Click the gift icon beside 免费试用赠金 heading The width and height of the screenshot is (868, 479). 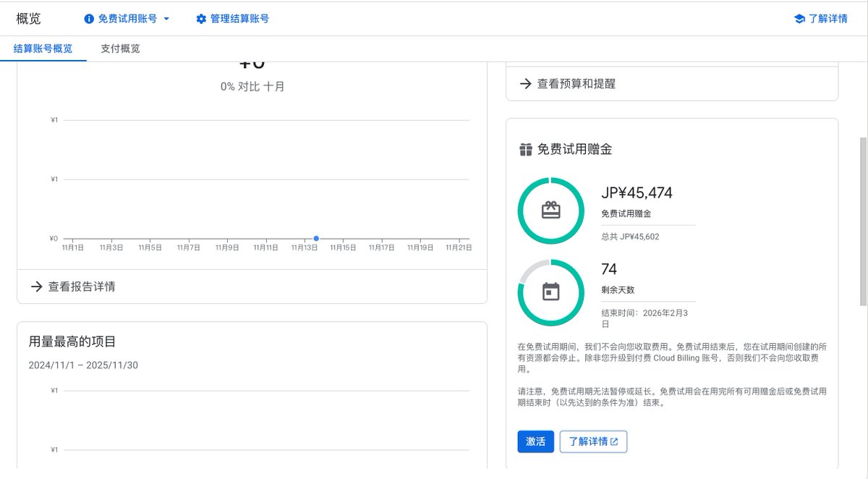point(526,150)
